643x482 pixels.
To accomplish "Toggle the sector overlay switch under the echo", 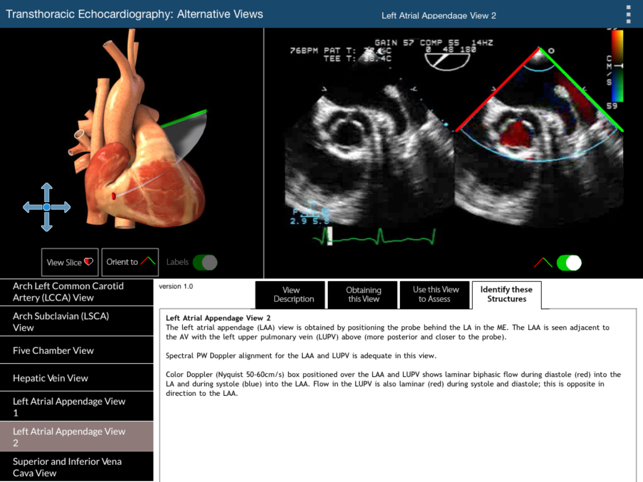I will (569, 263).
